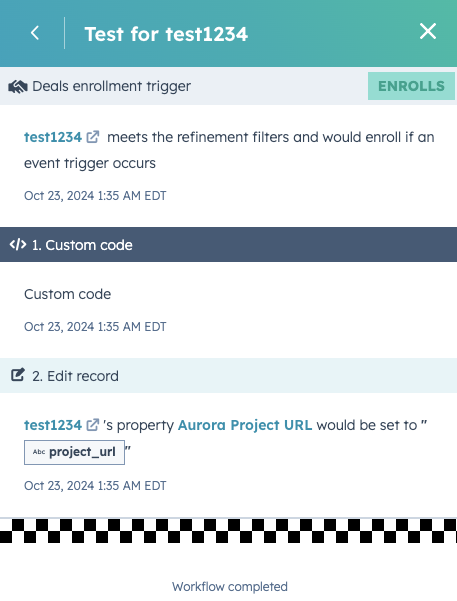Open the Aurora Project URL property link

[245, 425]
